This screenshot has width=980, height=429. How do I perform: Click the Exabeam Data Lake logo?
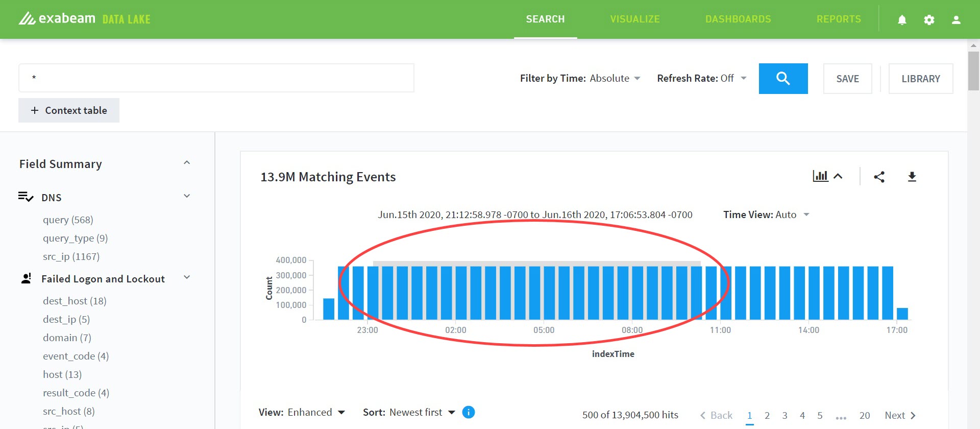pyautogui.click(x=84, y=19)
